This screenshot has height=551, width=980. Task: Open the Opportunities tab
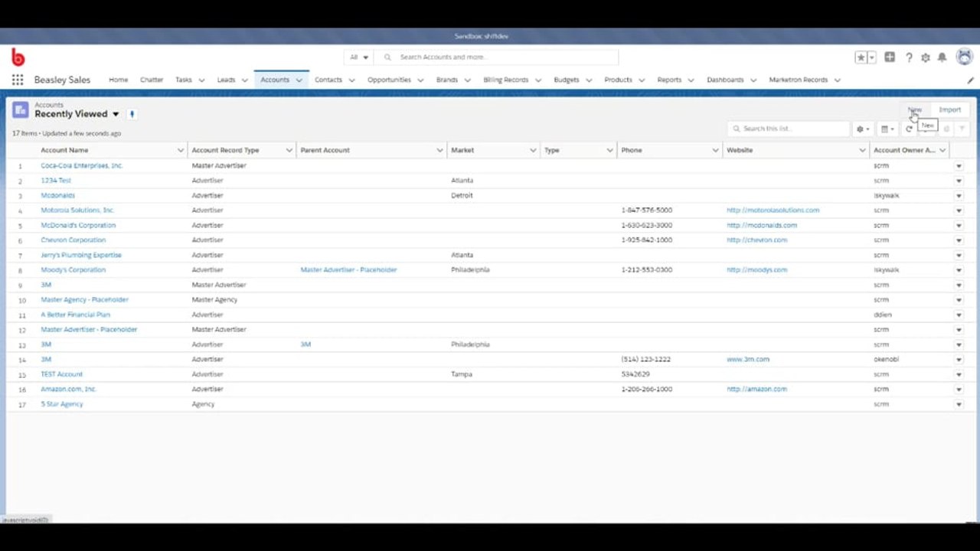(389, 80)
